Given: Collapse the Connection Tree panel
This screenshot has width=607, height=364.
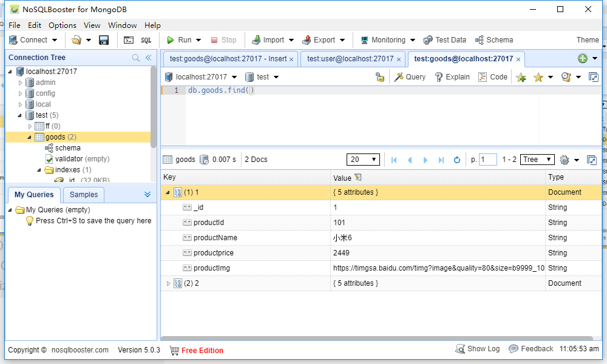Looking at the screenshot, I should 149,57.
